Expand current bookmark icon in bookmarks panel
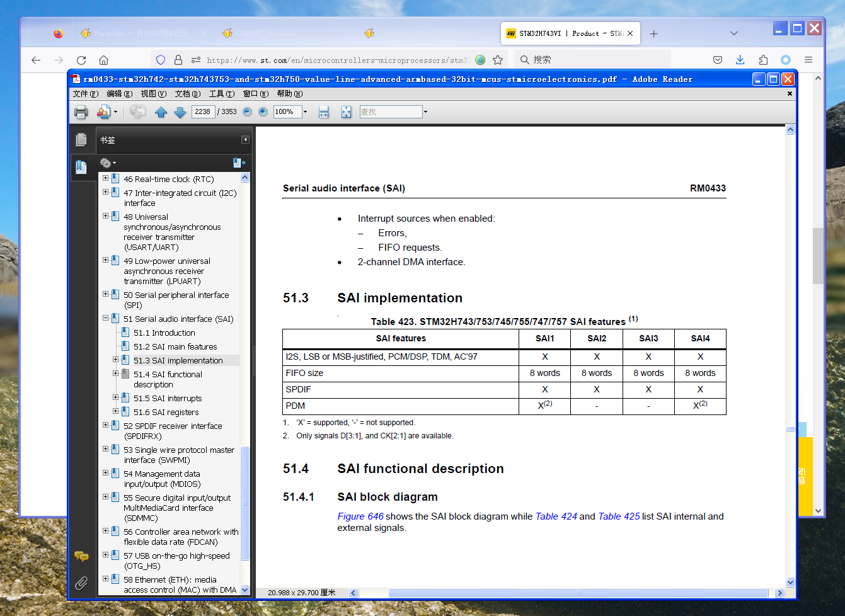Viewport: 845px width, 616px height. pos(239,163)
